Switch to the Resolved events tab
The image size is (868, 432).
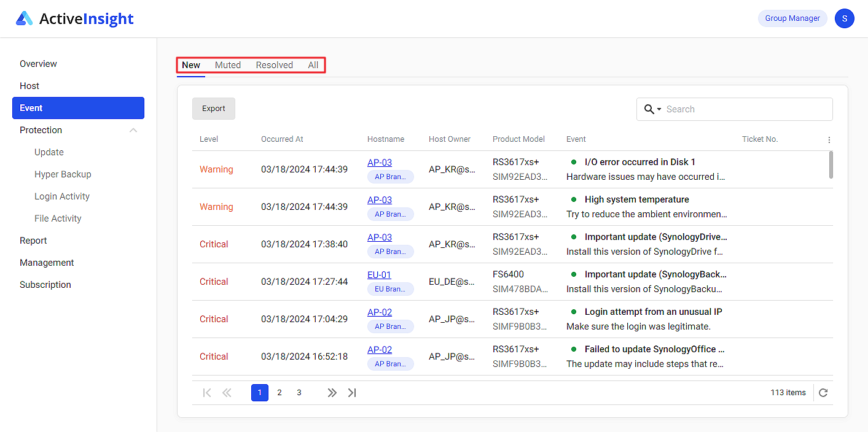tap(274, 65)
